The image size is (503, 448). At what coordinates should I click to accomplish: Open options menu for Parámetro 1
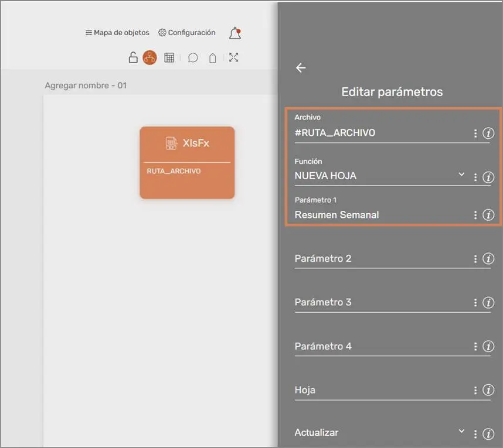(x=475, y=215)
